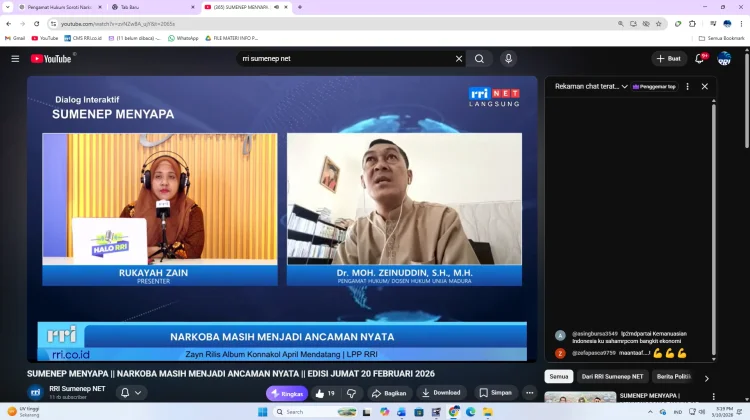Mute the playing tab's speaker icon

(x=276, y=7)
